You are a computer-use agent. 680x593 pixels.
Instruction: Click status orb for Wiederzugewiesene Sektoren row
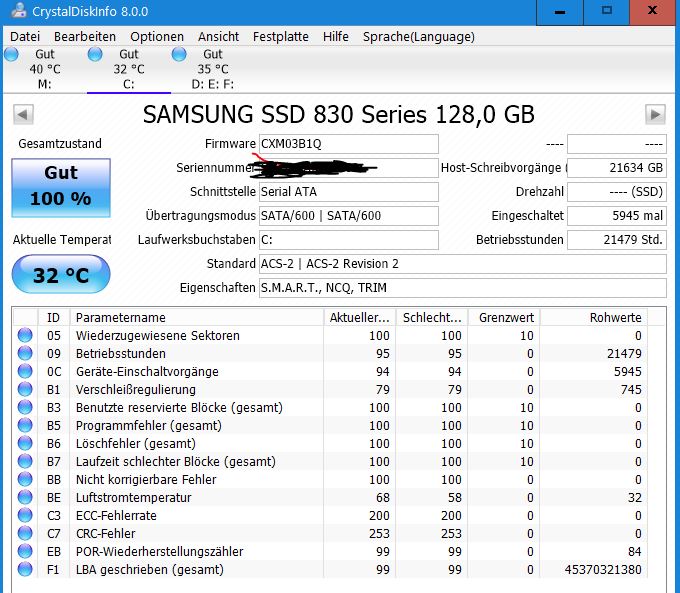click(x=25, y=335)
